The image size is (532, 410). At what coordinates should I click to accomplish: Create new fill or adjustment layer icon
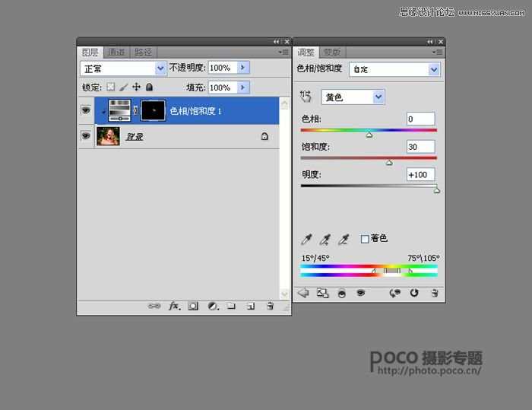click(x=213, y=306)
